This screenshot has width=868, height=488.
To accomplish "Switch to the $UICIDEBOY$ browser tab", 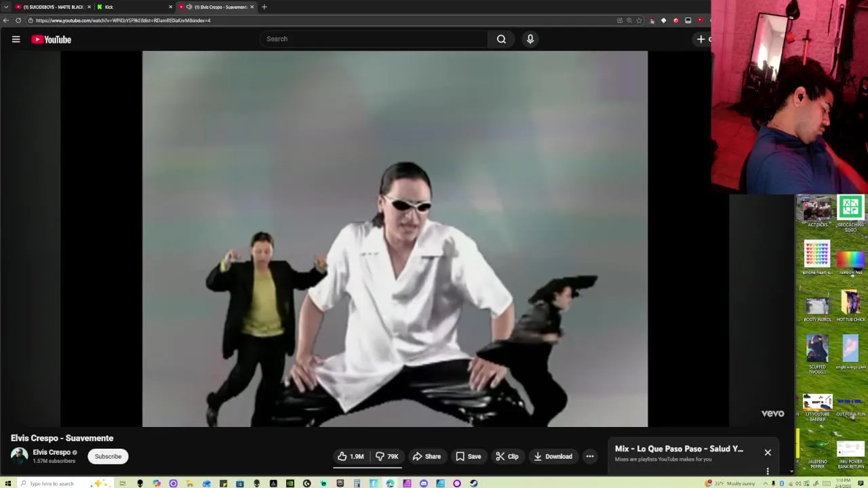I will [x=52, y=7].
